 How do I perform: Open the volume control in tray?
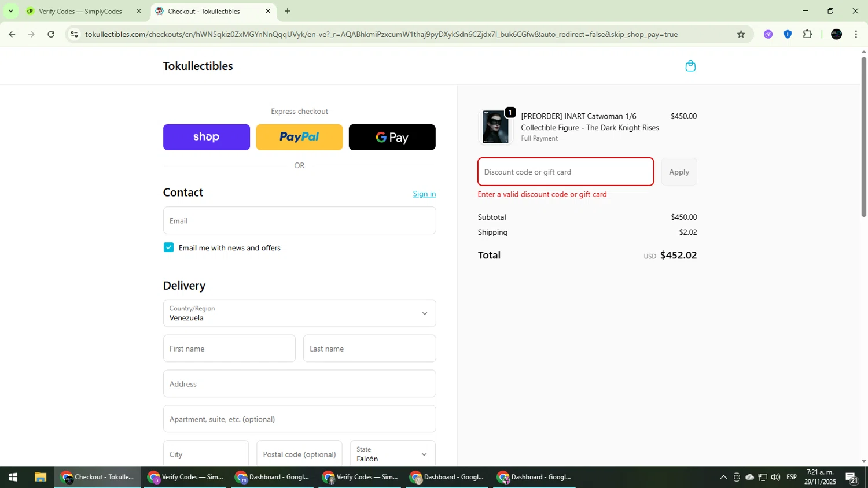pos(775,477)
